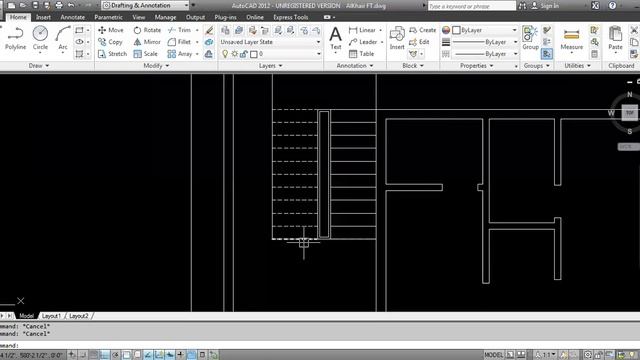Expand the Properties panel
This screenshot has height=360, width=640.
[x=477, y=66]
